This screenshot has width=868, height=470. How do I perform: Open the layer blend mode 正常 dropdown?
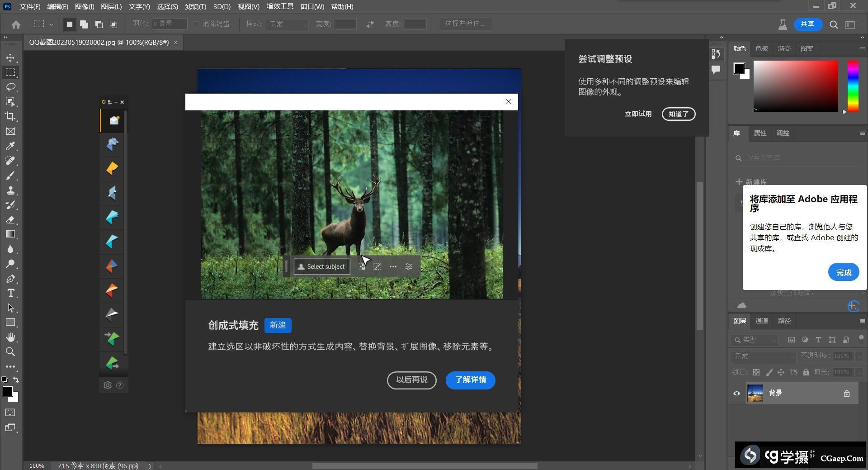click(x=763, y=356)
